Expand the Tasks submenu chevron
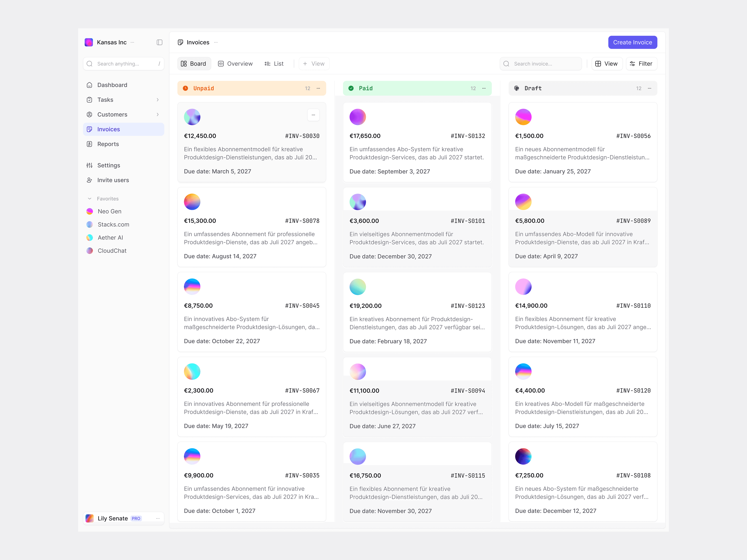 [157, 100]
